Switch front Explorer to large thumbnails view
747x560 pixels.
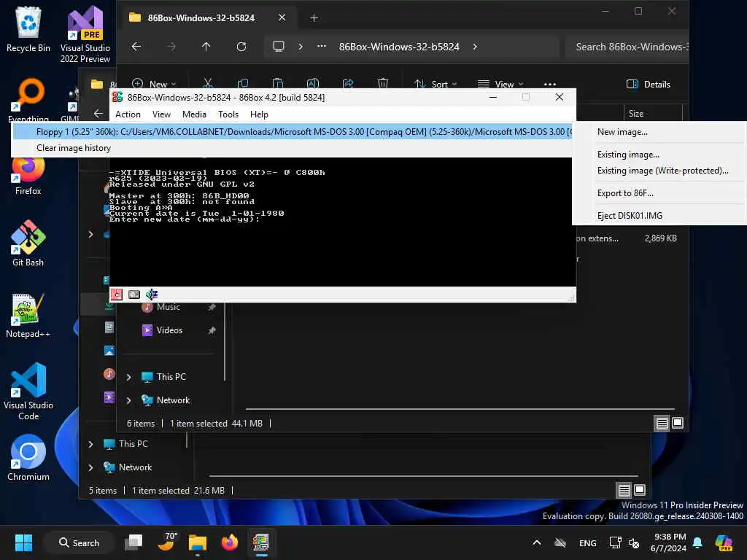pos(678,423)
